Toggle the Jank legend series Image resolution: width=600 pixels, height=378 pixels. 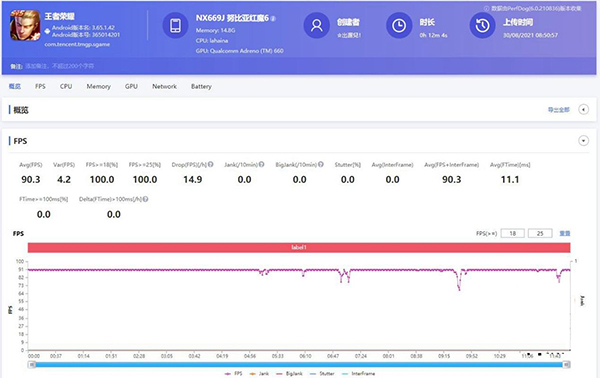click(x=259, y=373)
